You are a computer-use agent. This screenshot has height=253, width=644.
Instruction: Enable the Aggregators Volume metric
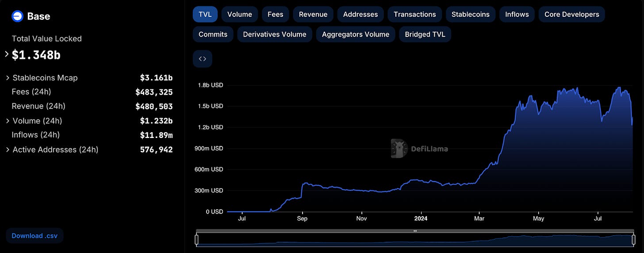click(356, 34)
